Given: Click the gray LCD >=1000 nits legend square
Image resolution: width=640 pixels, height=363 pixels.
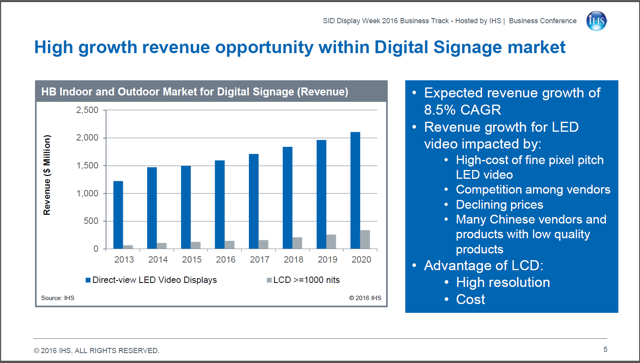Looking at the screenshot, I should (x=269, y=280).
